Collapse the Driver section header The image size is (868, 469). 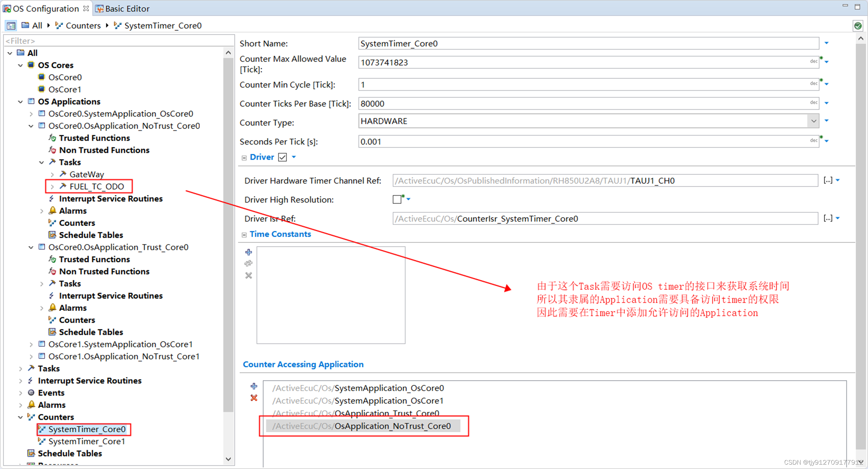[244, 157]
